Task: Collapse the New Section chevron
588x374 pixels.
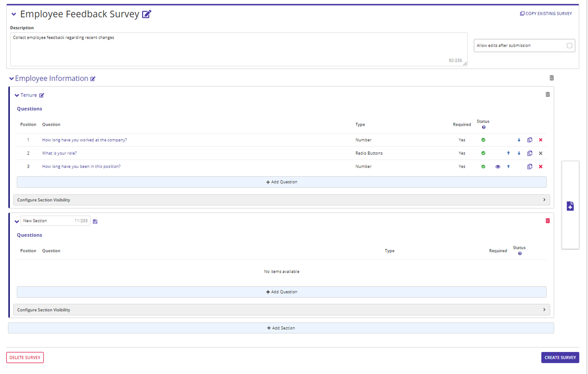Action: click(x=17, y=222)
